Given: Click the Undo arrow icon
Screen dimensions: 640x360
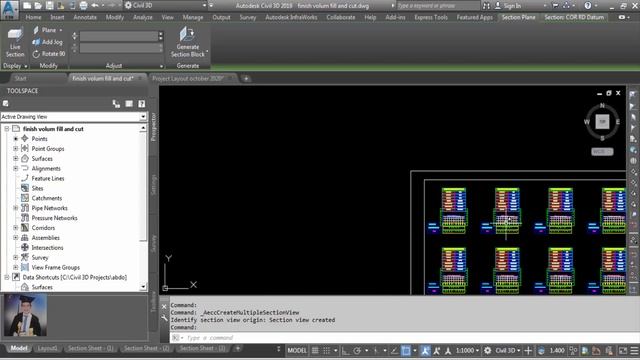Looking at the screenshot, I should (95, 6).
